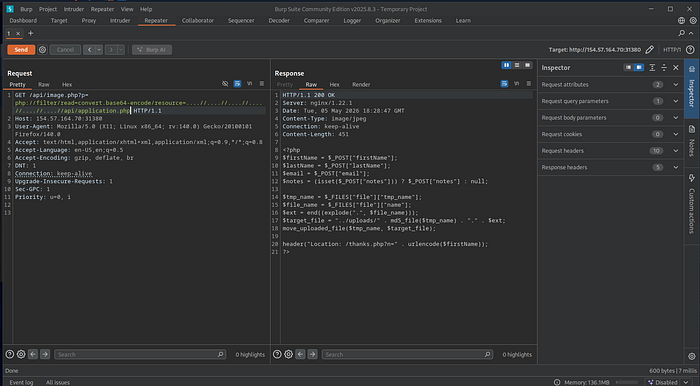Open Inspector side tab
700x386 pixels.
point(692,88)
